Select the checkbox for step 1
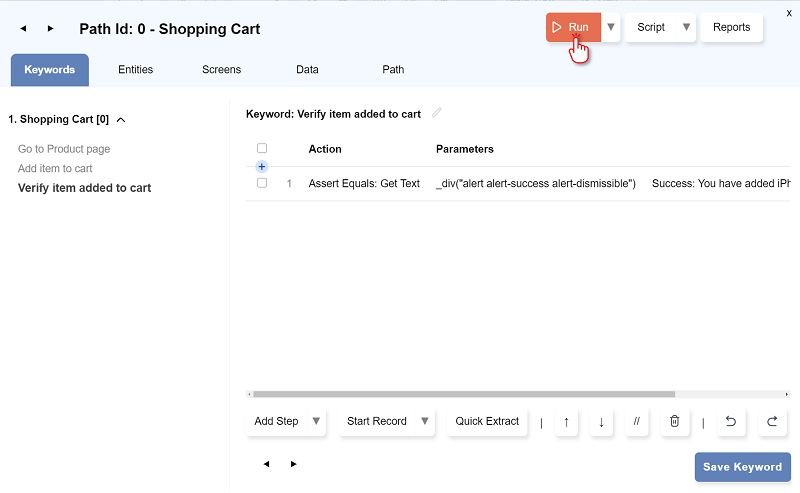The image size is (800, 493). 262,183
